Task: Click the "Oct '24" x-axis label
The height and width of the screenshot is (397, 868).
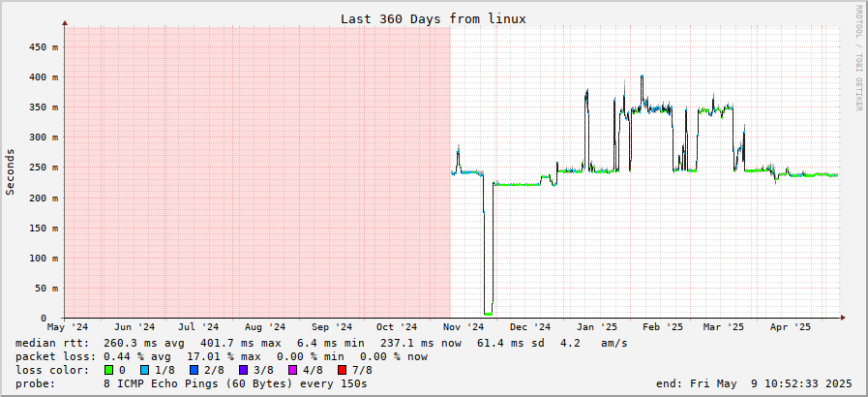Action: 397,327
